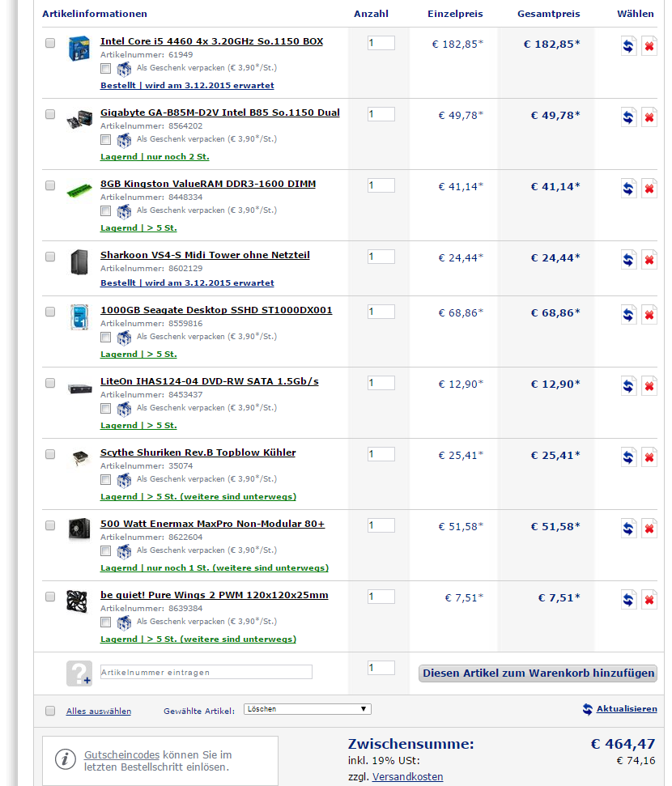Select the Gigabyte GA-B85M-D2V row checkbox
Image resolution: width=672 pixels, height=786 pixels.
point(50,114)
